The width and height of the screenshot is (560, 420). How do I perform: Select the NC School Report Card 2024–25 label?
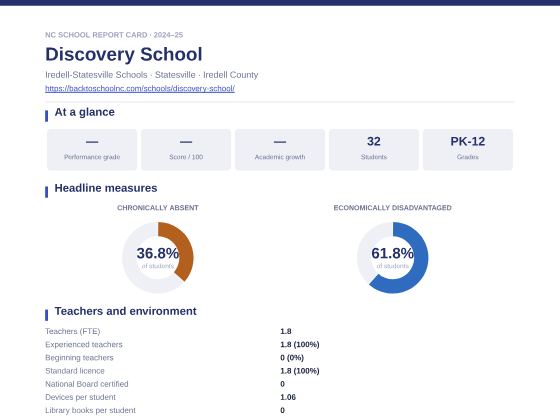click(114, 35)
